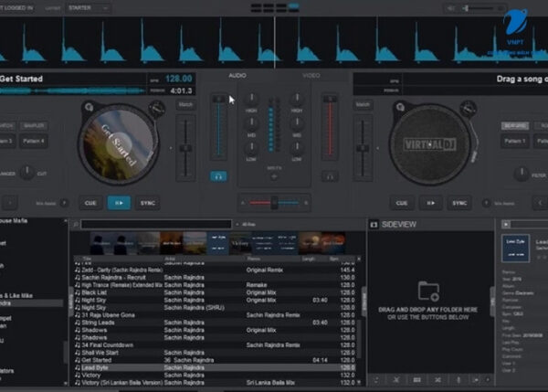Click the shuffle icon in Sideview toolbar
Image resolution: width=548 pixels, height=392 pixels.
(x=437, y=380)
